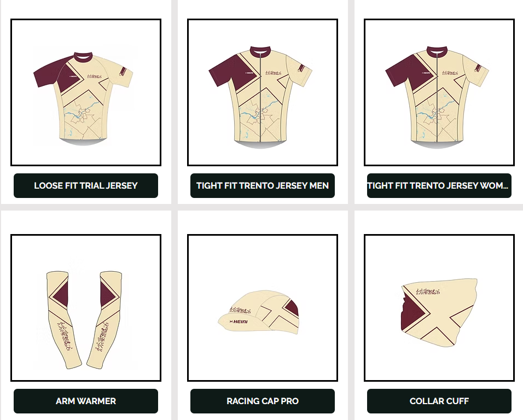This screenshot has width=523, height=420.
Task: Open the Loose Fit Trial Jersey image
Action: click(x=86, y=92)
